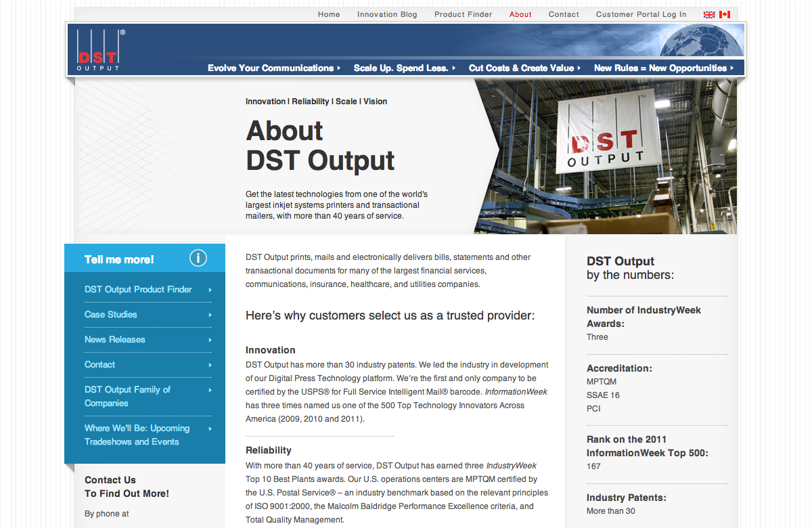Click the PCI accreditation entry
The image size is (812, 528).
[593, 409]
